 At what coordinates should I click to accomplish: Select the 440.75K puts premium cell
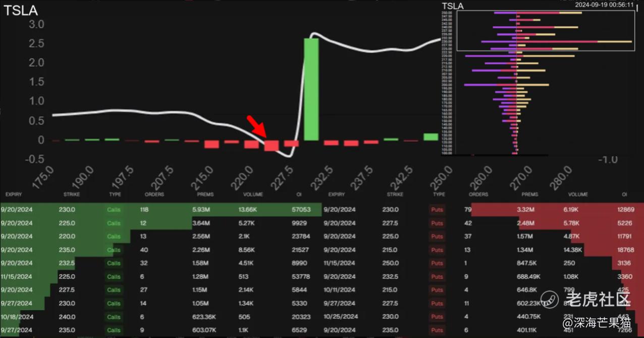[x=528, y=317]
